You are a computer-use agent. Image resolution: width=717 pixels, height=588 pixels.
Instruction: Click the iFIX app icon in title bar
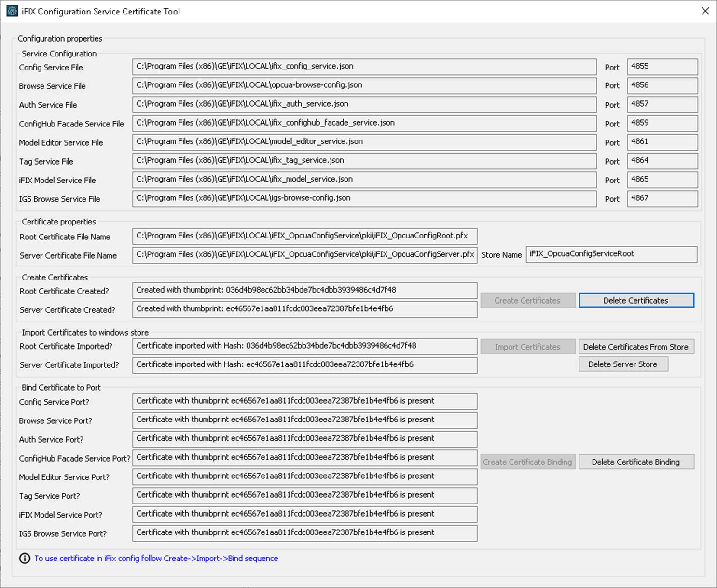point(12,11)
